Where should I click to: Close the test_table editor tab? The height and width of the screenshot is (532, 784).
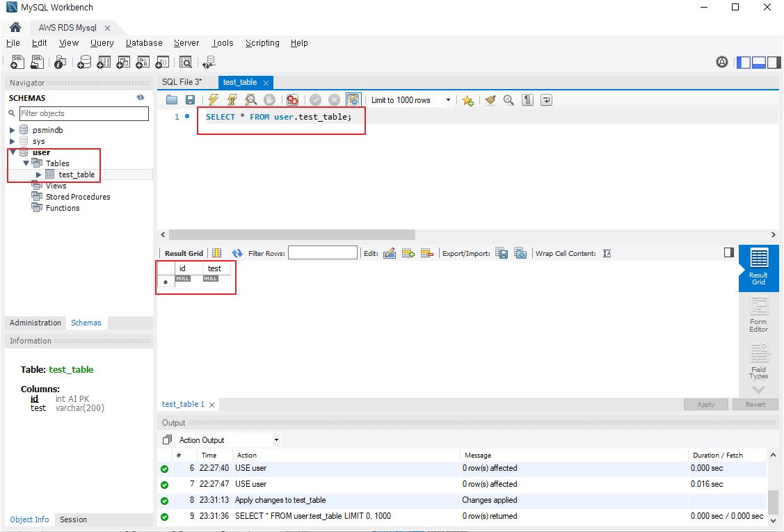[266, 83]
